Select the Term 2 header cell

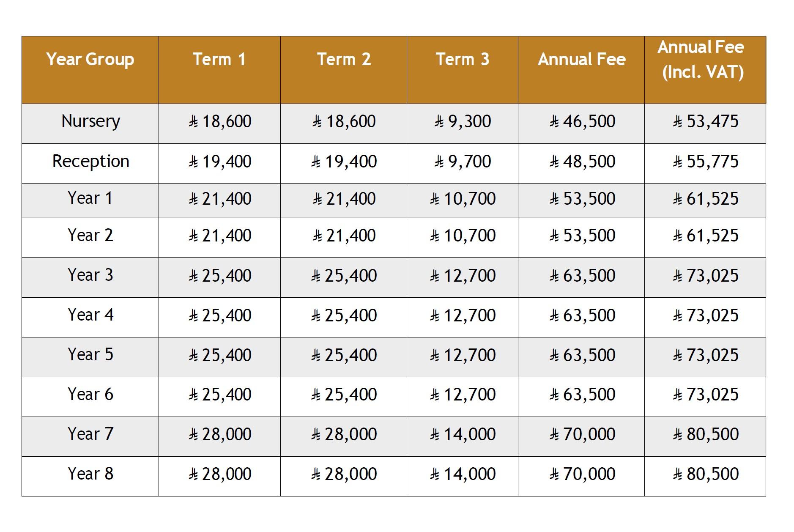[x=344, y=70]
